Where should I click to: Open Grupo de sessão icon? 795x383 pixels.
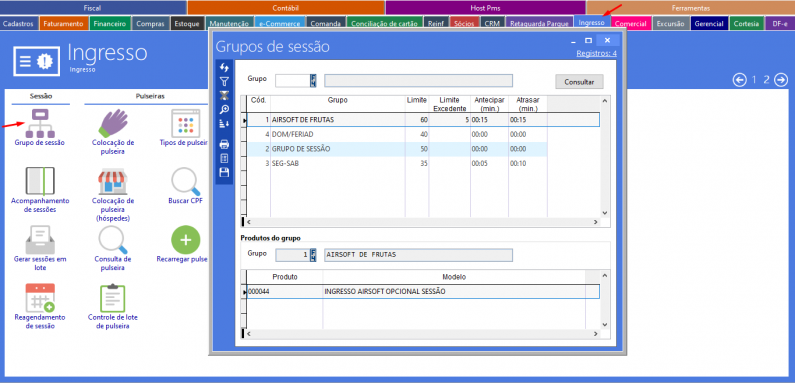(40, 123)
